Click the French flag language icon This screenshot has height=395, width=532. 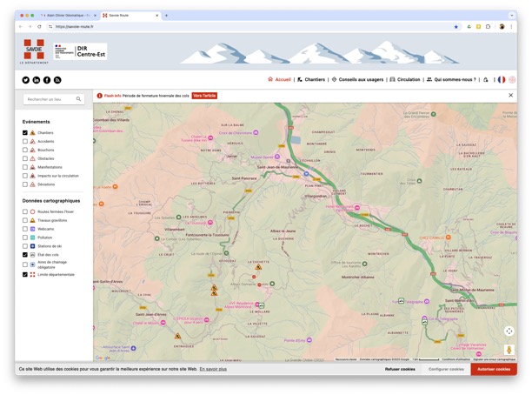click(501, 79)
